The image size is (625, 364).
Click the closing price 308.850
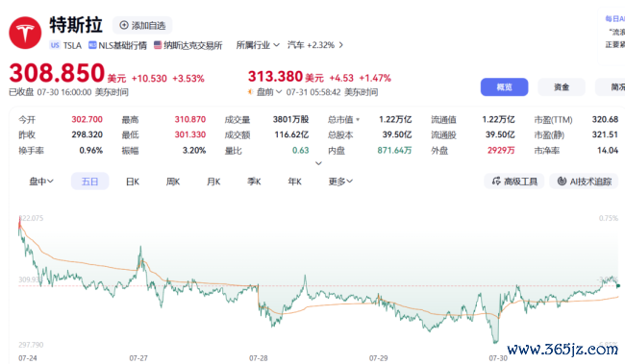(x=57, y=73)
